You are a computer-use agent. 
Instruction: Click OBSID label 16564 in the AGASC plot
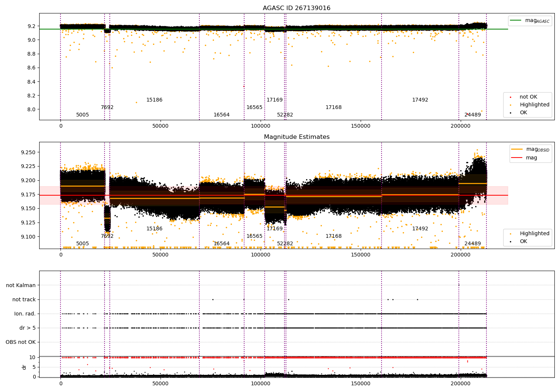[221, 115]
